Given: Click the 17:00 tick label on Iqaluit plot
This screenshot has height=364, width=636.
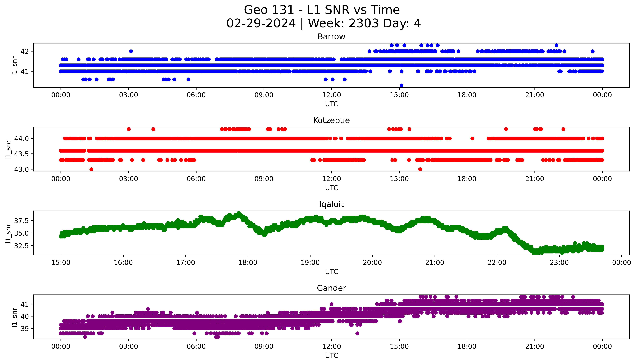Looking at the screenshot, I should tap(185, 263).
